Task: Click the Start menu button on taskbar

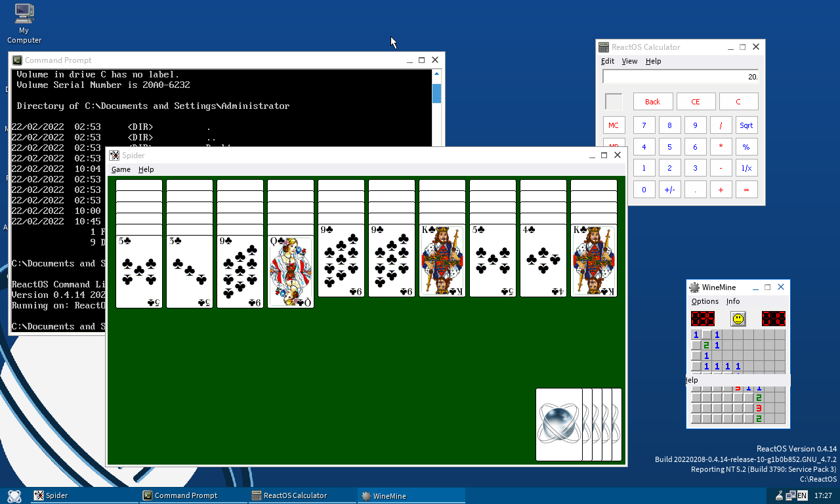Action: point(14,495)
